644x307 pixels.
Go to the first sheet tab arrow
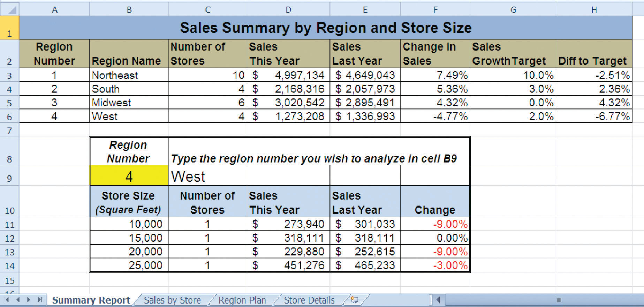coord(7,300)
